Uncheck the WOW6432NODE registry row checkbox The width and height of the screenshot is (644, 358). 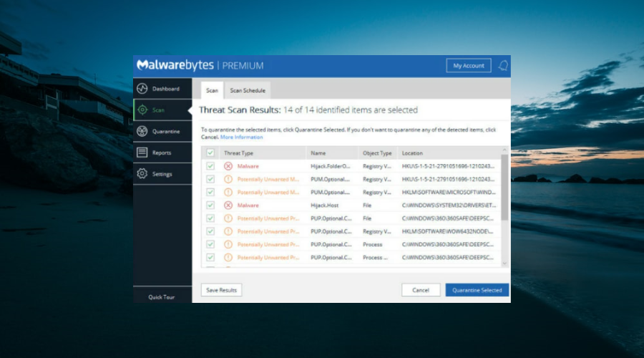click(210, 231)
